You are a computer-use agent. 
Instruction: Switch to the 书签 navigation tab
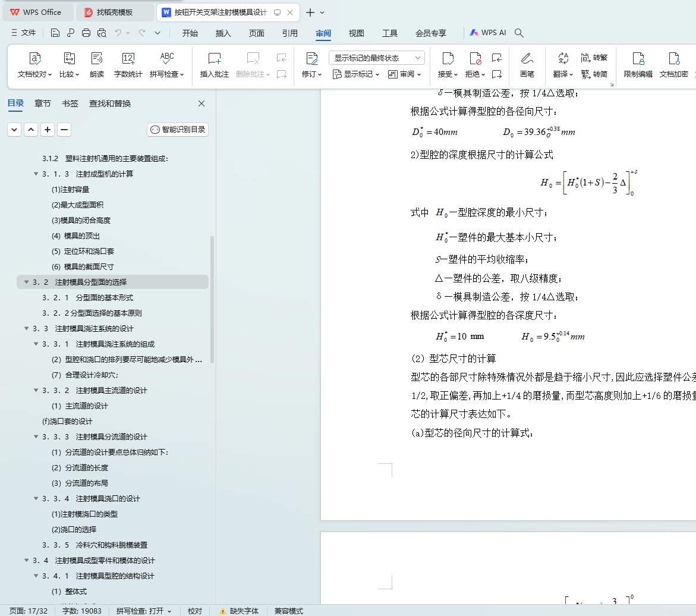coord(70,103)
